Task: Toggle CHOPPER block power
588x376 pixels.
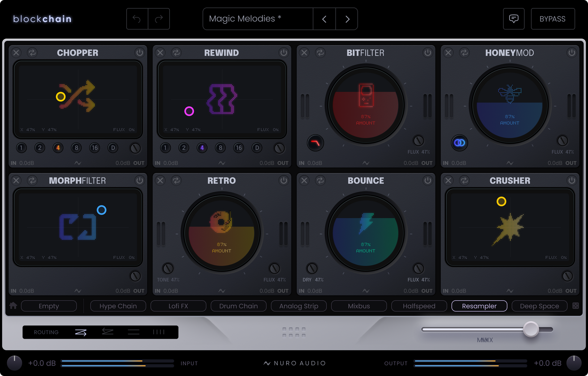Action: tap(140, 53)
